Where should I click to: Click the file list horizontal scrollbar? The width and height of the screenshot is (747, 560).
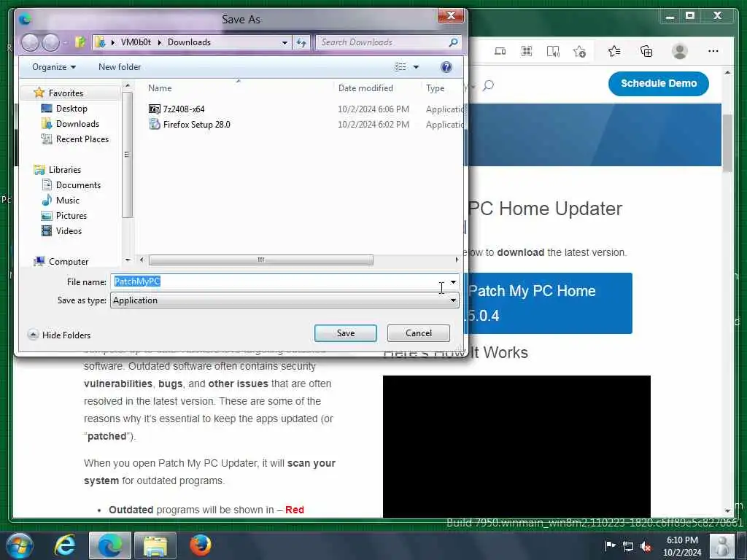pos(260,260)
